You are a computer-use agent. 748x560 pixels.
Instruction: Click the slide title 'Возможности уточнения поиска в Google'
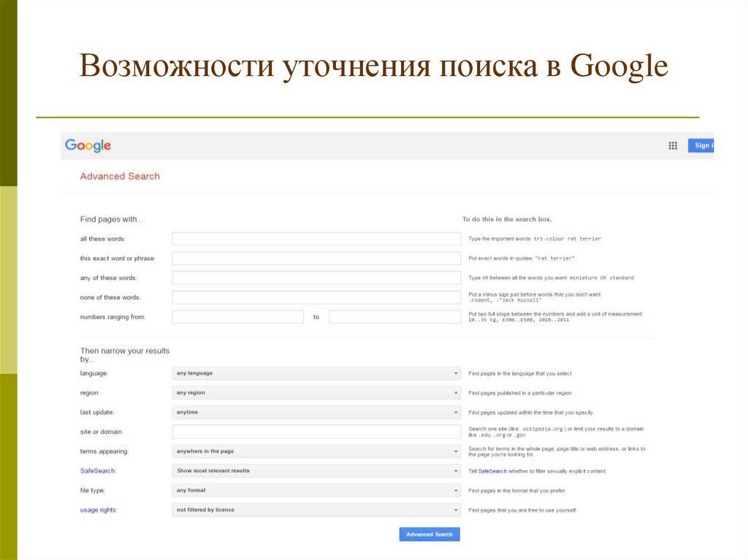pyautogui.click(x=373, y=66)
